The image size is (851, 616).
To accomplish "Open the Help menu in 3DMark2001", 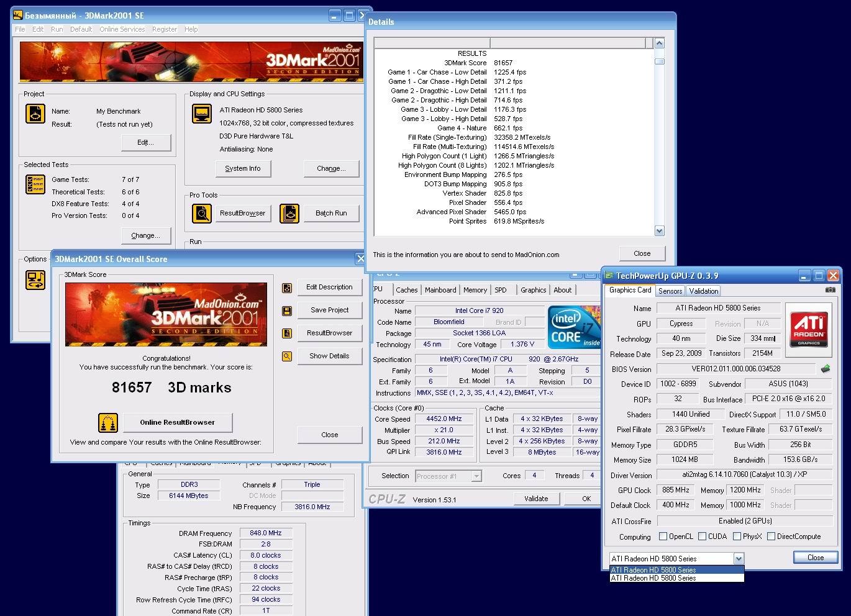I will pyautogui.click(x=191, y=29).
